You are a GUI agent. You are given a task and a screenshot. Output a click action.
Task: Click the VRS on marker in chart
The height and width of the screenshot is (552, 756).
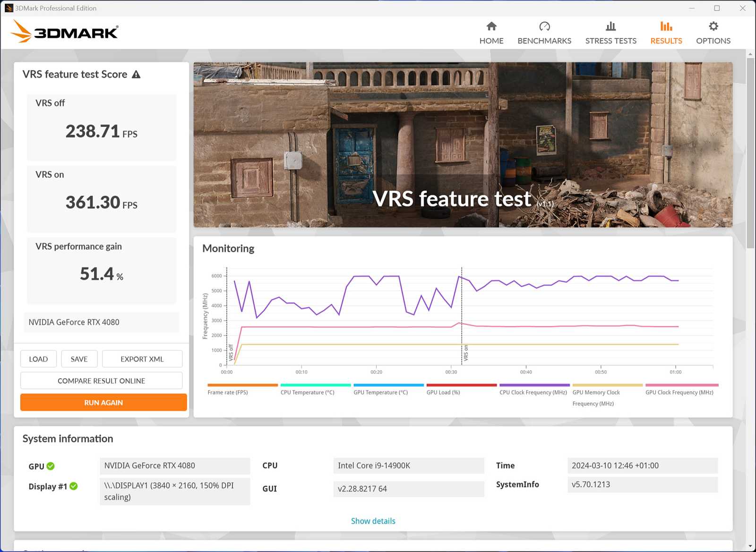[465, 353]
